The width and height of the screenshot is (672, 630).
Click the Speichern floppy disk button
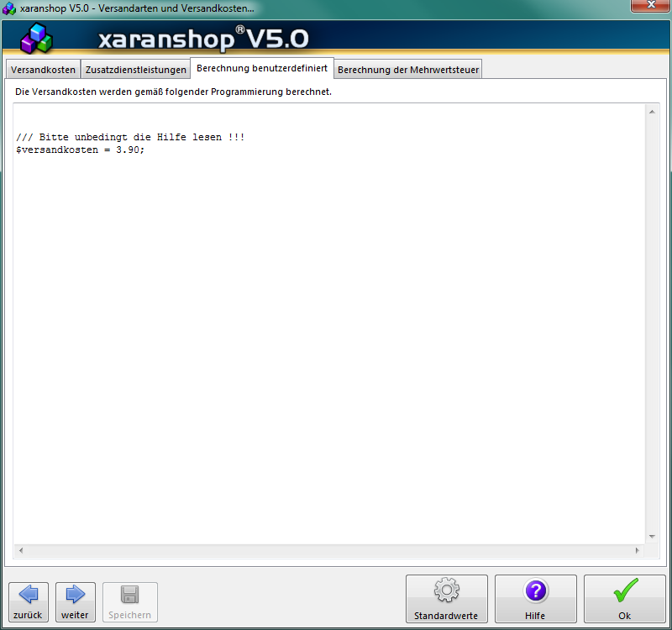tap(130, 602)
